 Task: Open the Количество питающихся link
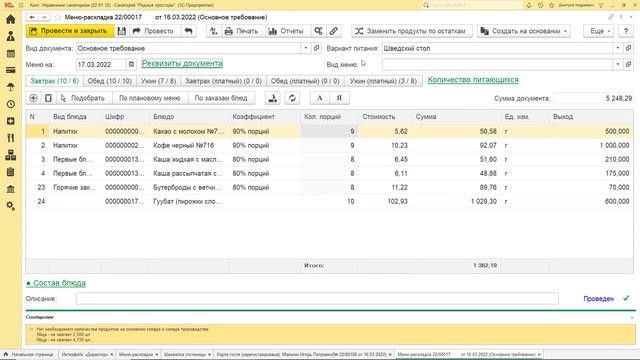coord(473,80)
